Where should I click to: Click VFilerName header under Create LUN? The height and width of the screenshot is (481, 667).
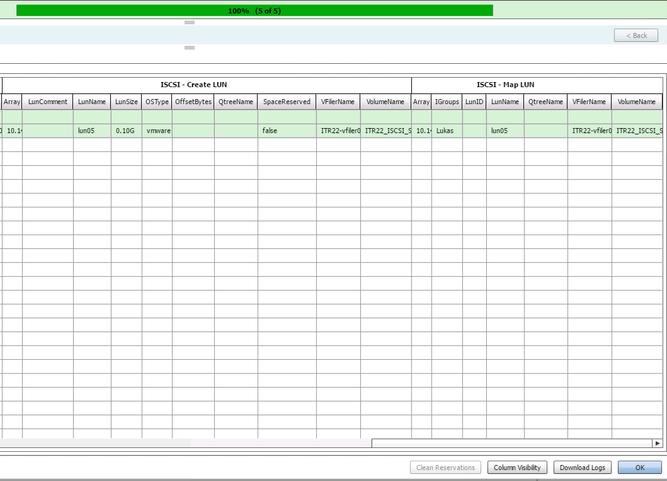coord(338,102)
